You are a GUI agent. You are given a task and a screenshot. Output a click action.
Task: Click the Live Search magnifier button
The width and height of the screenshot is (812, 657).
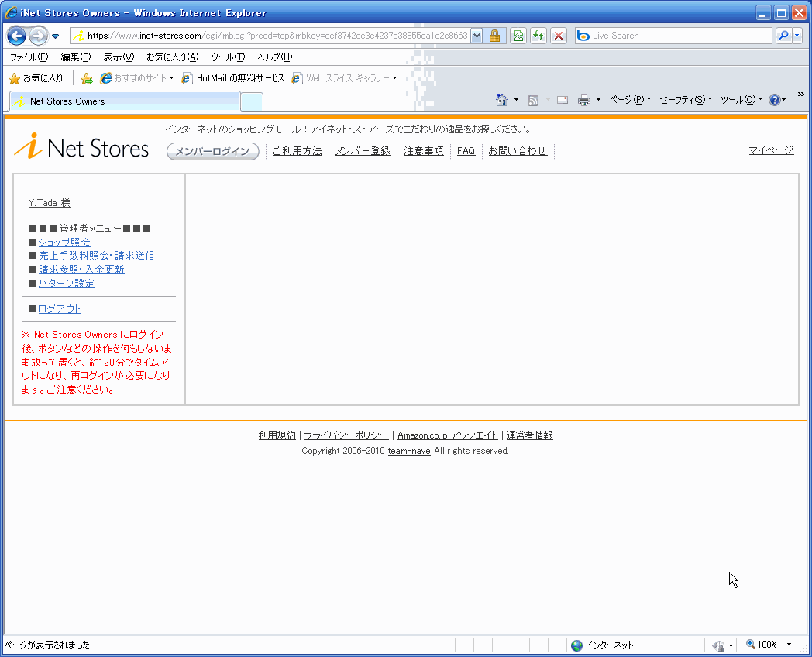(x=783, y=36)
